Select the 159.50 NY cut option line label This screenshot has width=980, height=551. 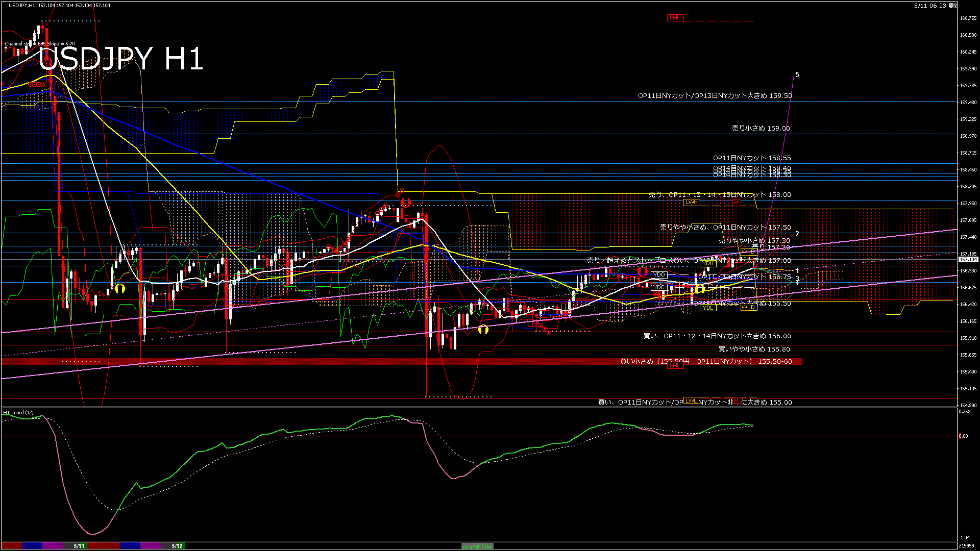point(715,95)
